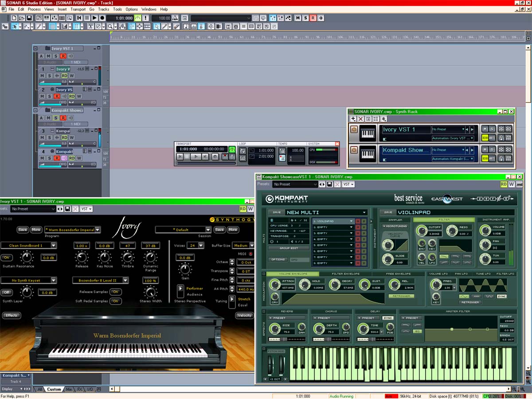Toggle the green metronome icon in Transport panel
The width and height of the screenshot is (532, 399).
click(x=232, y=149)
